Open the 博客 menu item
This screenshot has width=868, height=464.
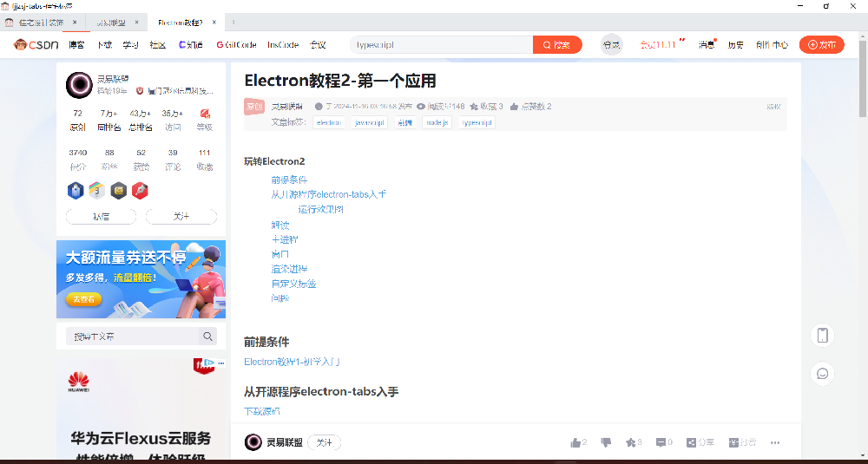[x=77, y=45]
